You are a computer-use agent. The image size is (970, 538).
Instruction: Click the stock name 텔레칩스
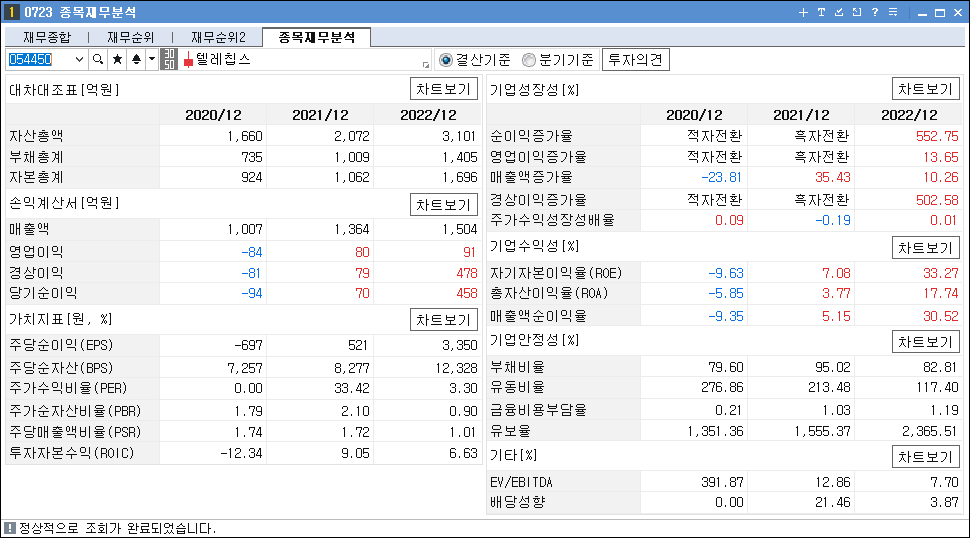[223, 59]
